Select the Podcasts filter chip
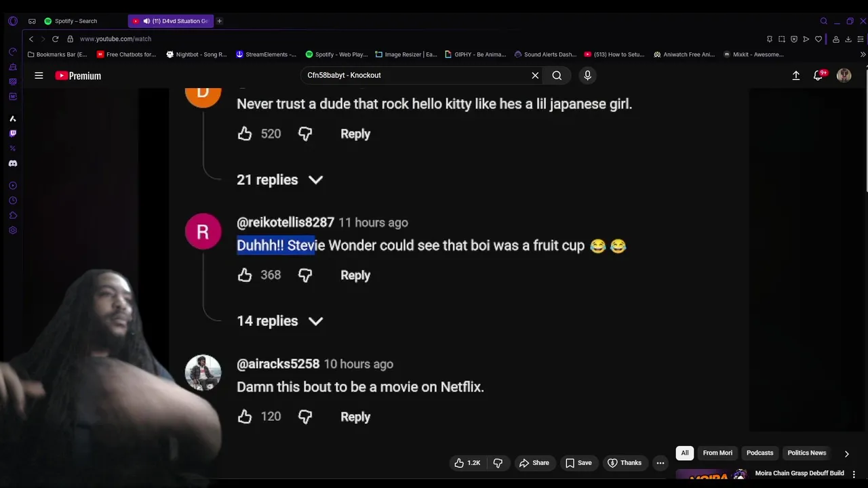The height and width of the screenshot is (488, 868). (x=759, y=453)
